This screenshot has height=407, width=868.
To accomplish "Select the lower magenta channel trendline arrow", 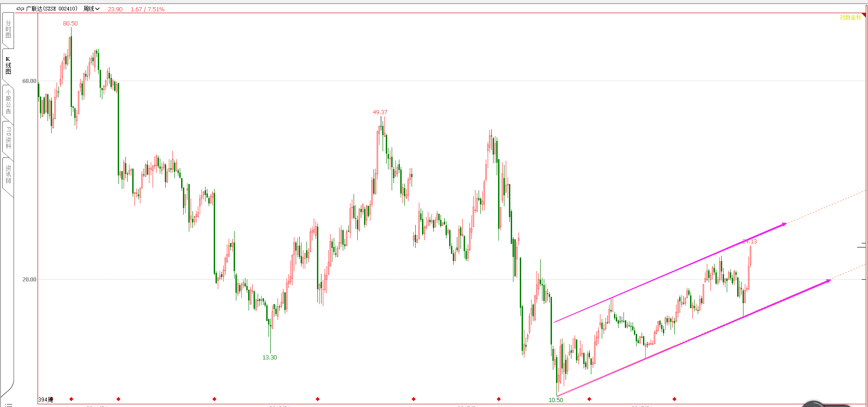I will (x=694, y=338).
